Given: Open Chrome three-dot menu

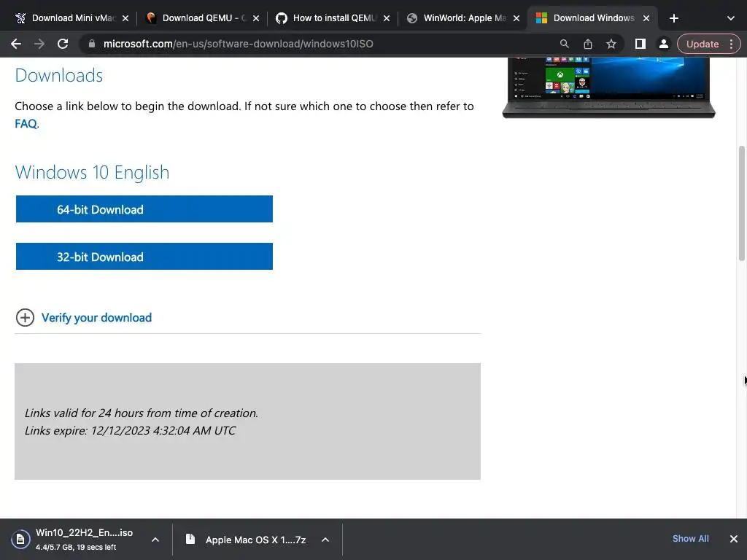Looking at the screenshot, I should pyautogui.click(x=731, y=44).
